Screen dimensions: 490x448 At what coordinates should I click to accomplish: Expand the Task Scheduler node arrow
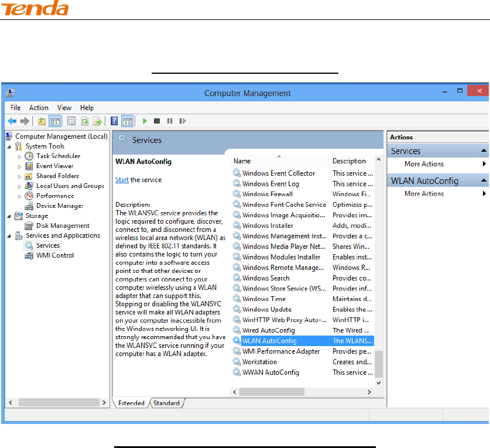(x=19, y=156)
